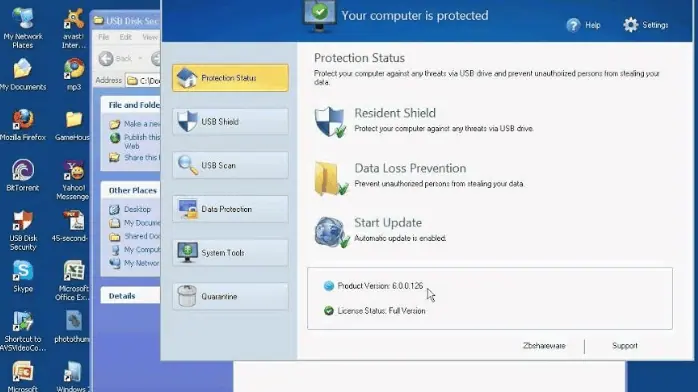Click Product Version blue icon
This screenshot has height=392, width=698.
coord(329,286)
